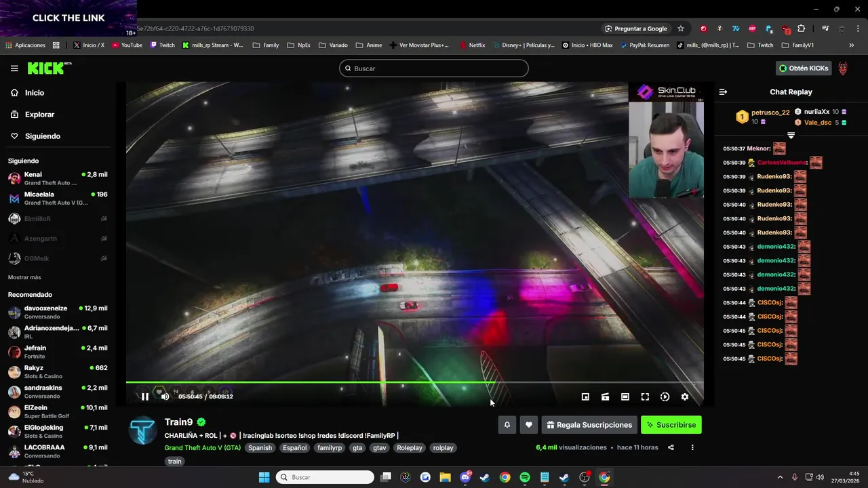The width and height of the screenshot is (868, 488).
Task: Open the Kick hamburger menu
Action: click(14, 68)
